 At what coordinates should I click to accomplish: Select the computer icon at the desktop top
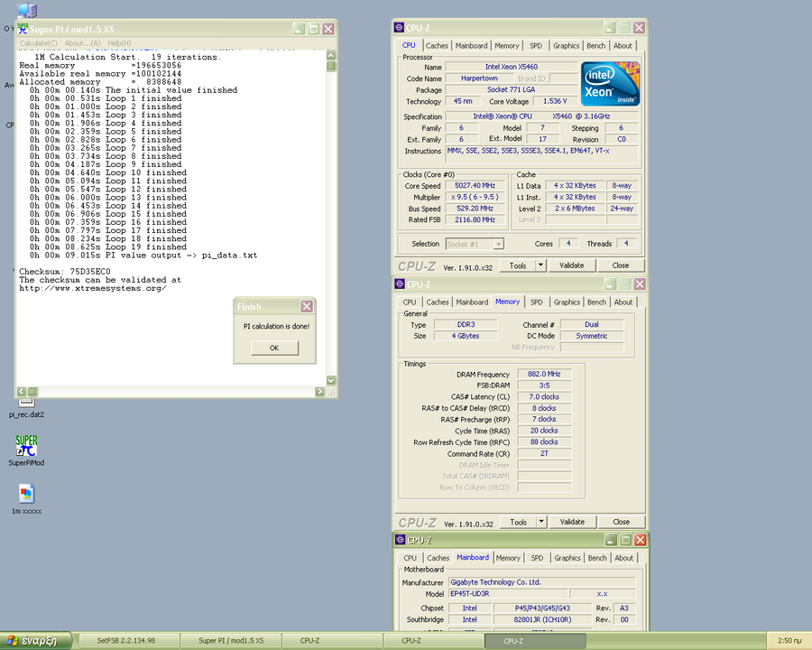(x=26, y=9)
